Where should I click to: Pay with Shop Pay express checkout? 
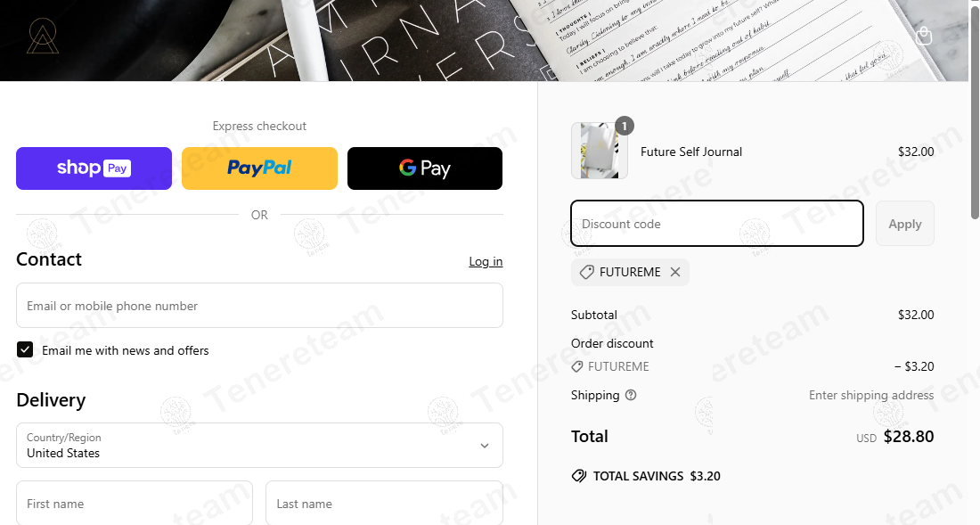point(94,168)
